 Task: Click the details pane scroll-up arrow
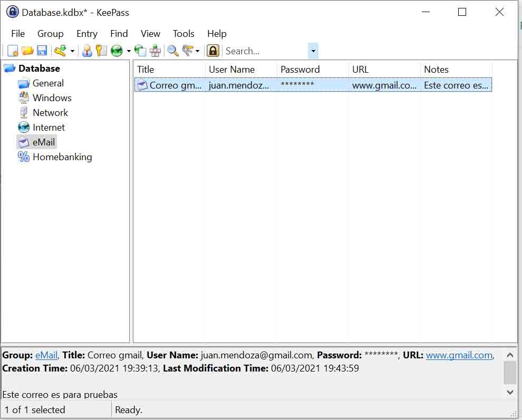click(x=510, y=355)
